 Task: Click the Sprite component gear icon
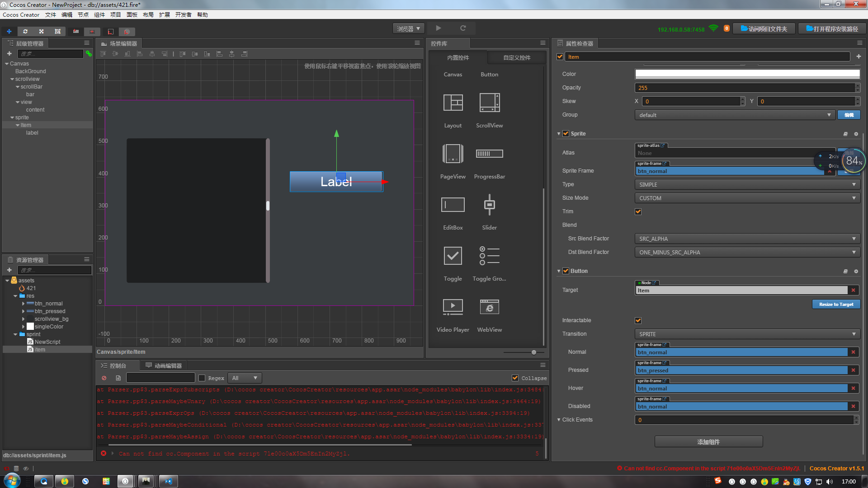click(856, 134)
